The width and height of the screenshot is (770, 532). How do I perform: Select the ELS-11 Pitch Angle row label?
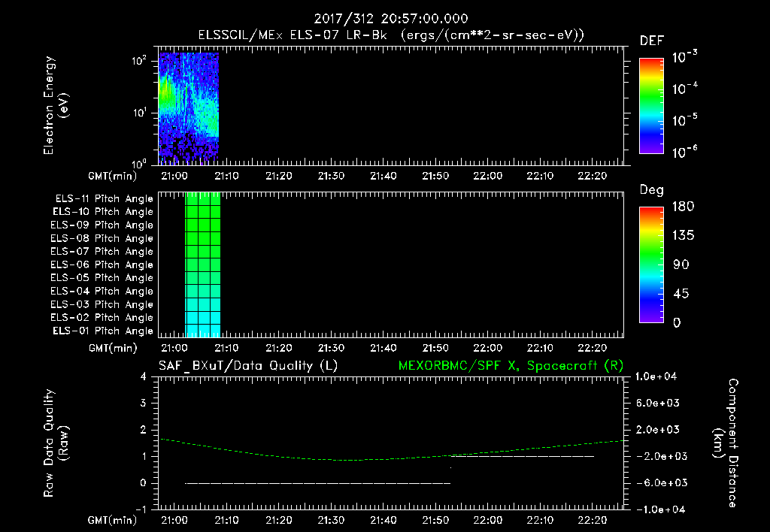pyautogui.click(x=104, y=199)
